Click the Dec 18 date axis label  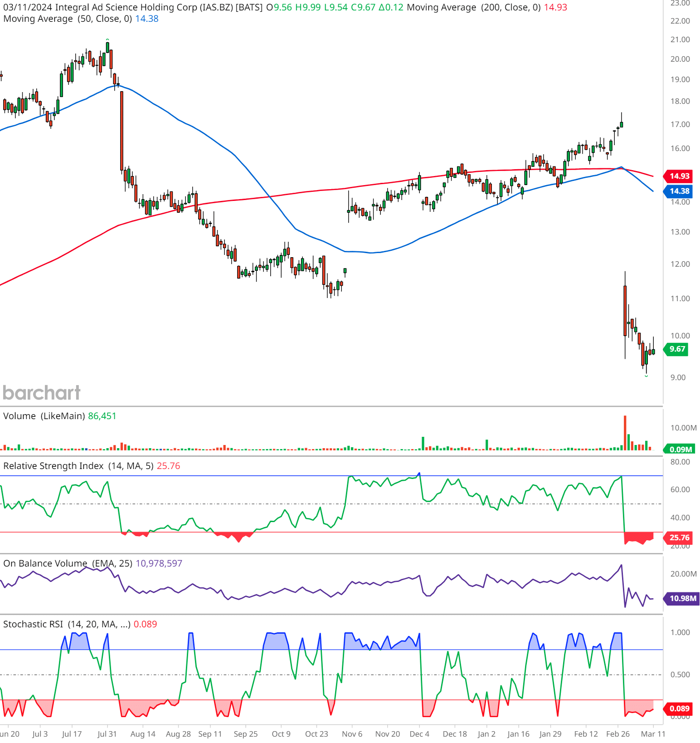[x=455, y=734]
